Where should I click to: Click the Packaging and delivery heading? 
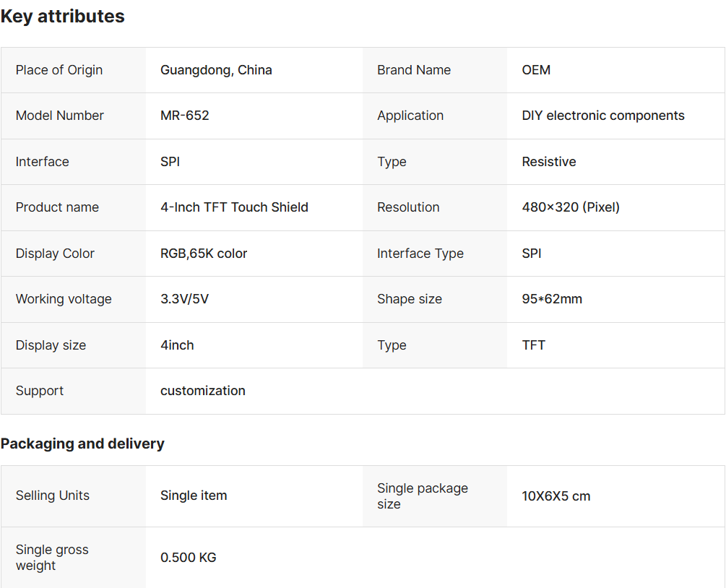[x=82, y=444]
